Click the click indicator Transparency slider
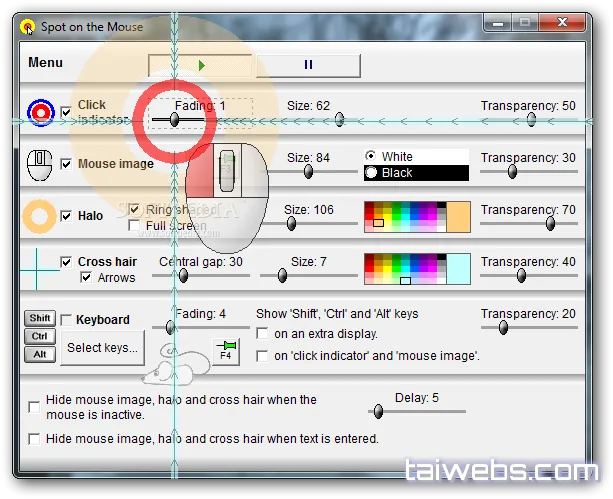Viewport: 613px width, 499px height. [x=529, y=120]
